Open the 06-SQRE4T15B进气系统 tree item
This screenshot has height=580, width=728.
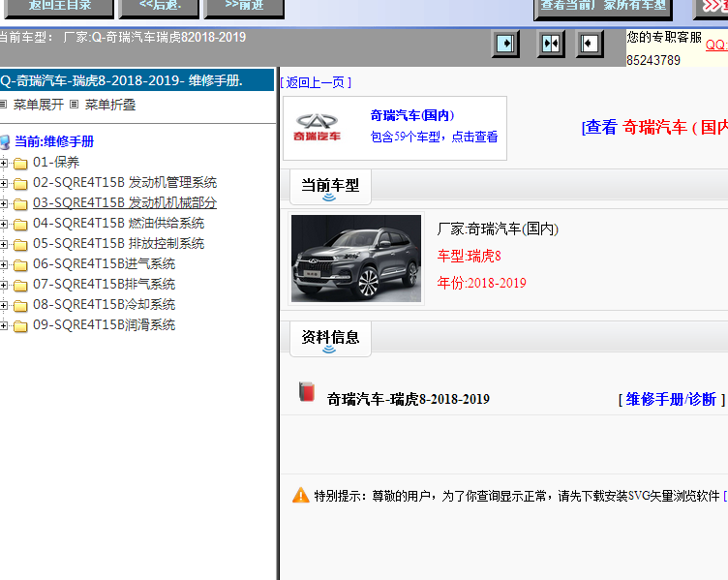pyautogui.click(x=104, y=263)
